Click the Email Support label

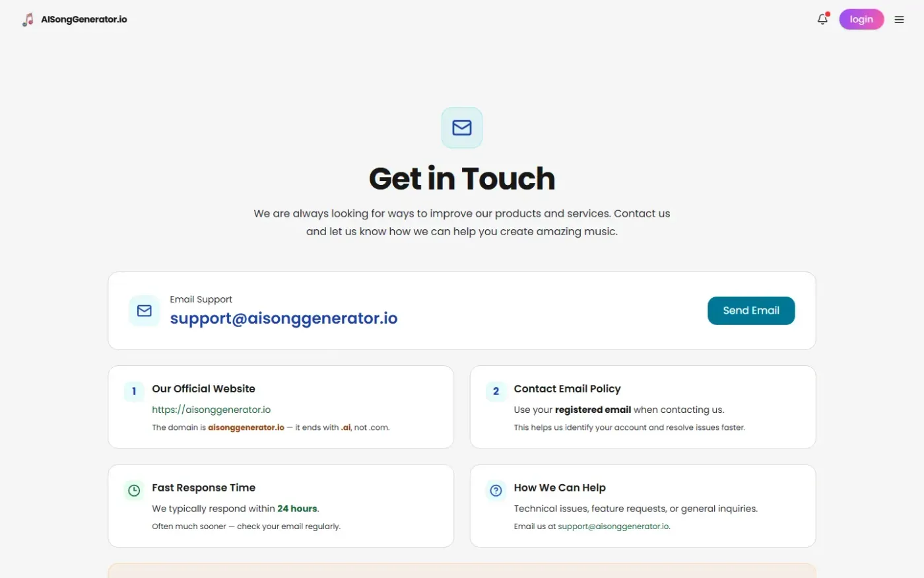click(201, 299)
